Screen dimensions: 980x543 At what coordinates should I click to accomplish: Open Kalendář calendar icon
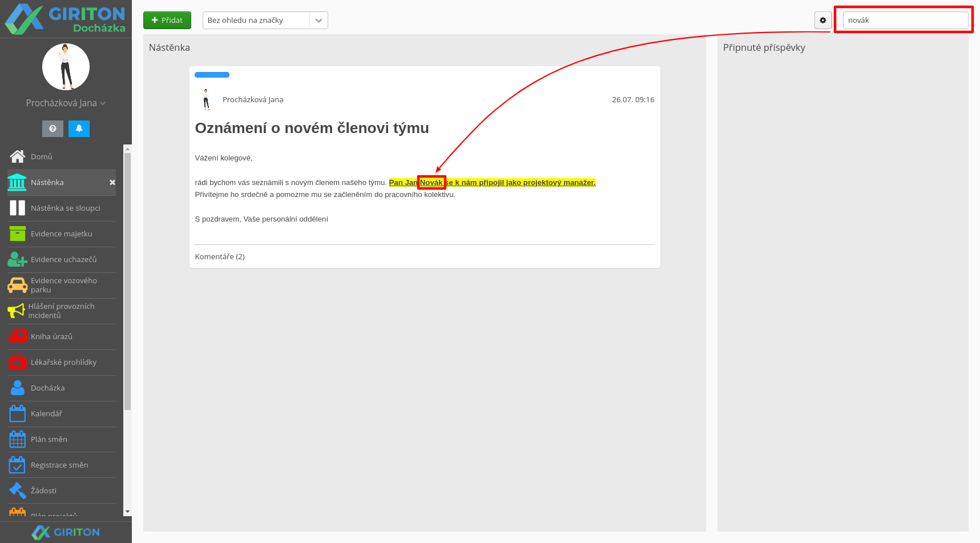17,413
